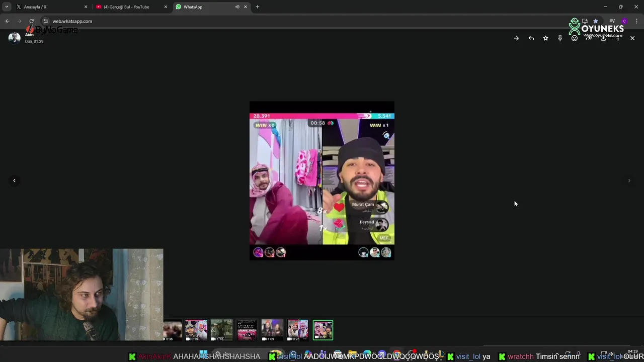644x362 pixels.
Task: Reload the WhatsApp page
Action: [x=31, y=21]
